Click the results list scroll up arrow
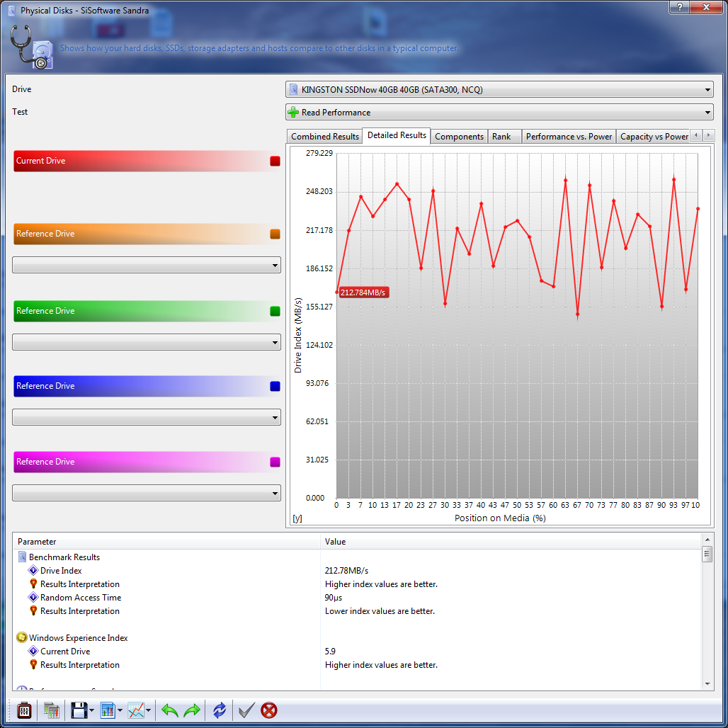Screen dimensions: 728x728 coord(707,539)
